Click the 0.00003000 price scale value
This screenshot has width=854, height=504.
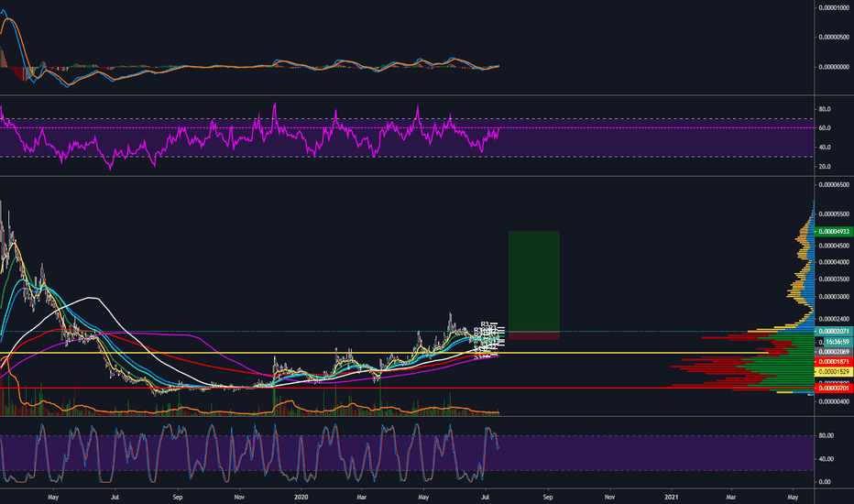click(834, 297)
